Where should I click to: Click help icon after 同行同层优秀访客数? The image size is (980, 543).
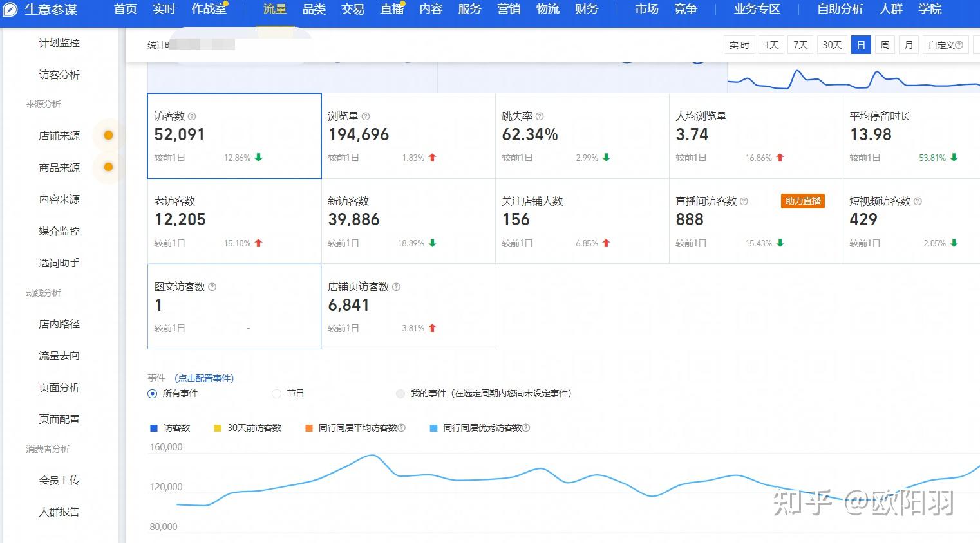coord(526,428)
